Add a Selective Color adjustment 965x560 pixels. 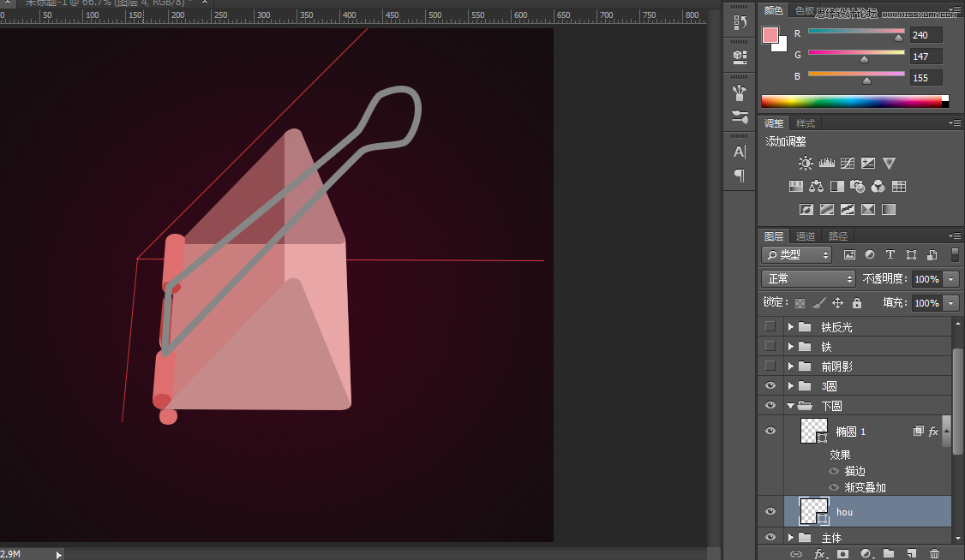(868, 210)
